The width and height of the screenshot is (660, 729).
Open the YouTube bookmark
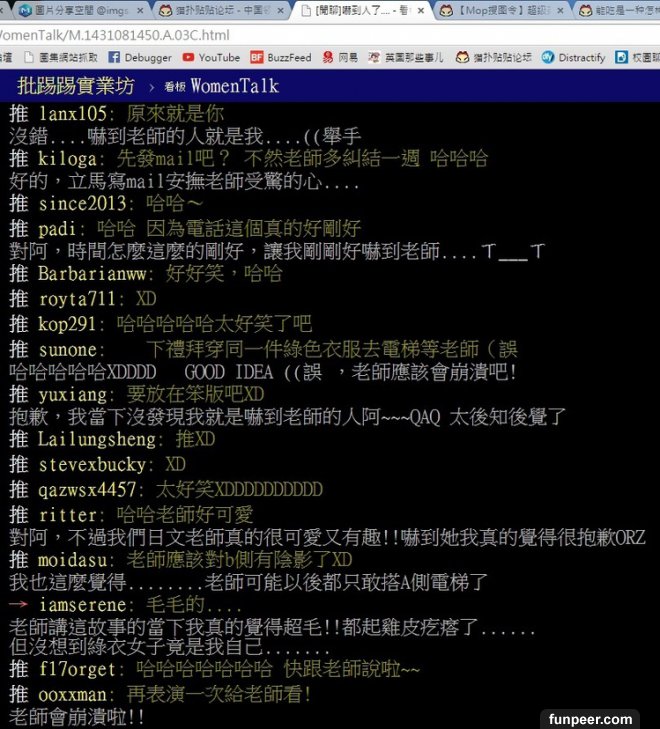(x=211, y=58)
